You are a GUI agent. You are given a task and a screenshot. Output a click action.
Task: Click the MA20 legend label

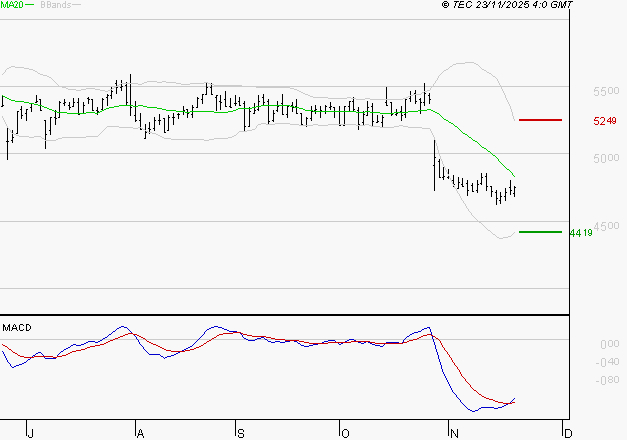tap(12, 4)
